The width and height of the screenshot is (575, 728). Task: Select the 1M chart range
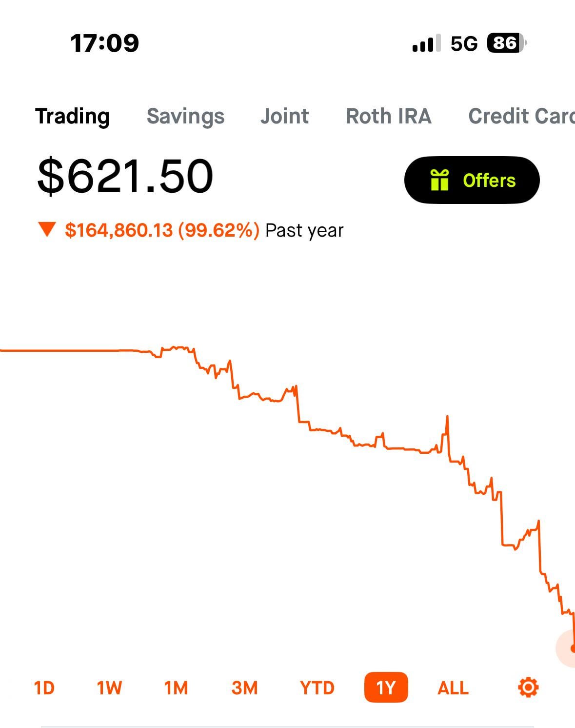176,688
